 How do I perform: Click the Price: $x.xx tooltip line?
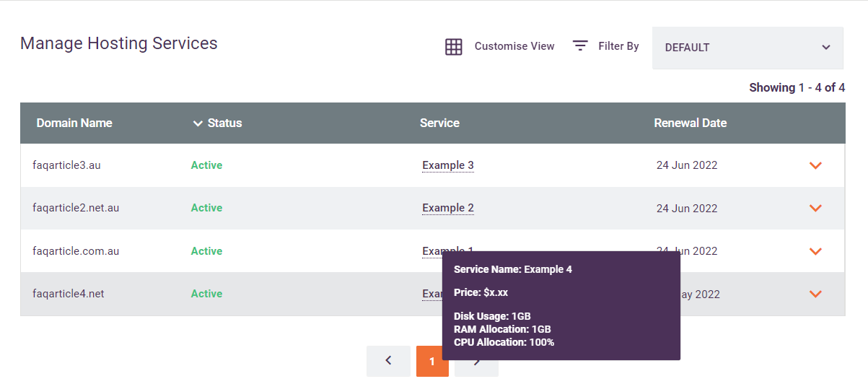(481, 292)
